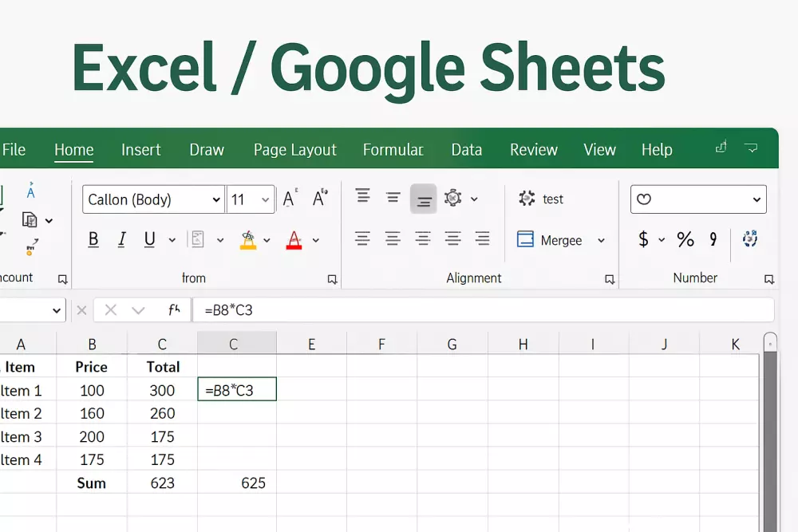Open the number format combo box
Screen dimensions: 798x532
click(x=698, y=199)
